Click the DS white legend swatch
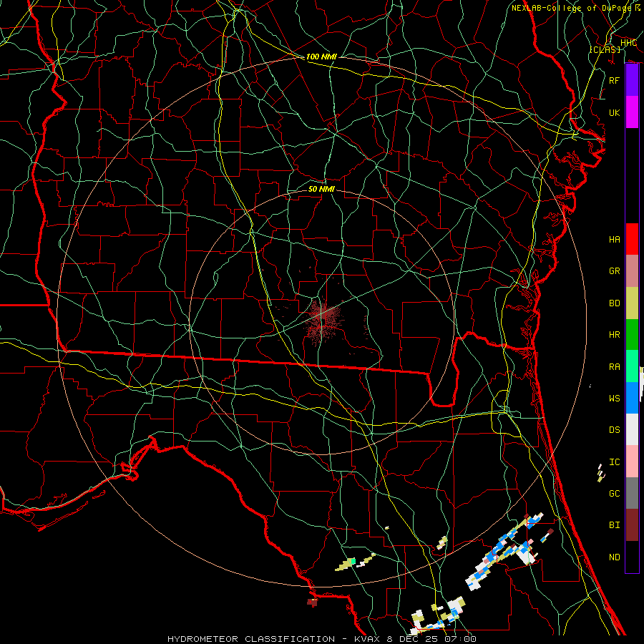The image size is (644, 644). click(632, 429)
